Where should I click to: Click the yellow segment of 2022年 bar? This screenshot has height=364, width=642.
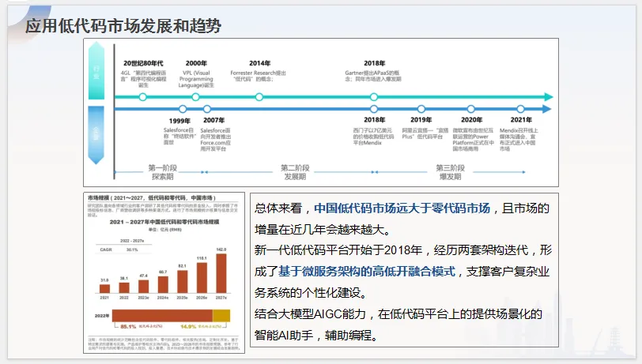221,315
